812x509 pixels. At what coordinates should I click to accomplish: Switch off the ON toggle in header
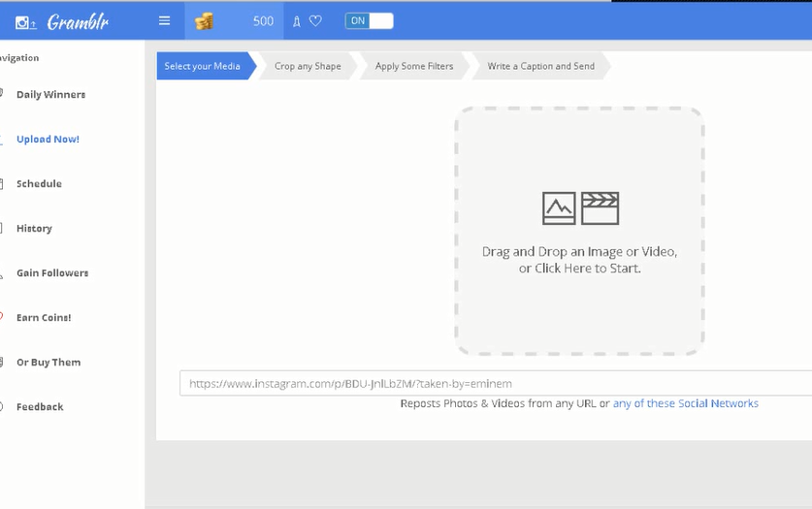[369, 20]
